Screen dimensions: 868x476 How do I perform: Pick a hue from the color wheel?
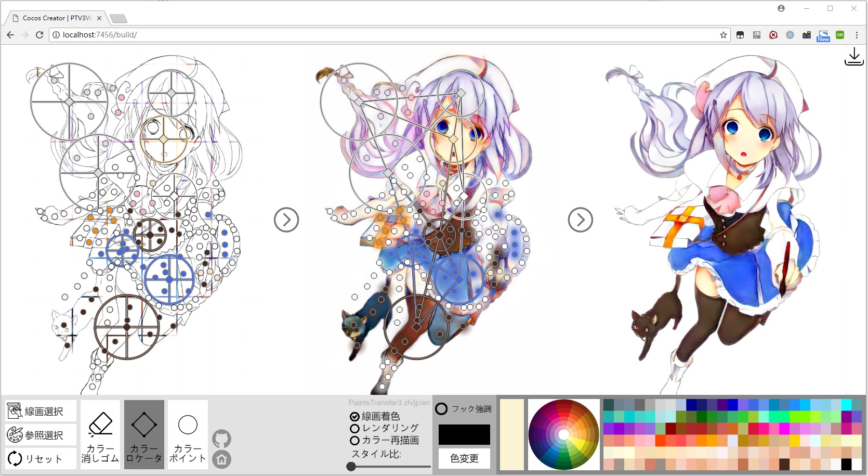click(564, 434)
